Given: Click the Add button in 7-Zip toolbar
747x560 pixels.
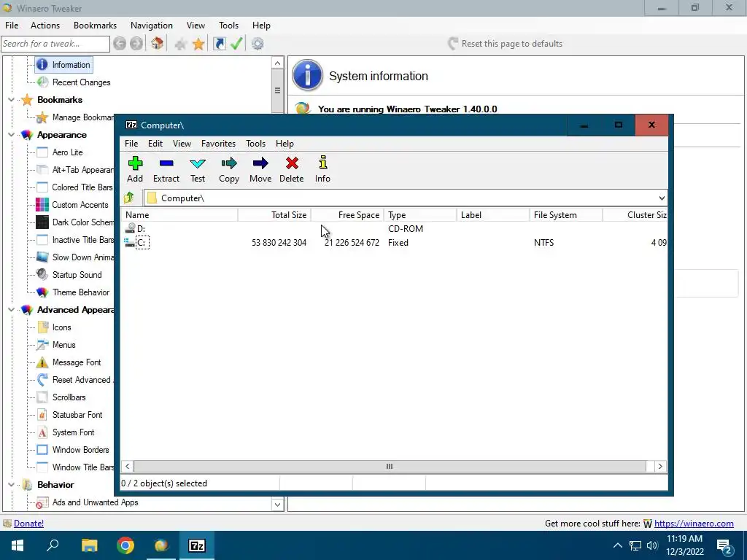Looking at the screenshot, I should (135, 169).
